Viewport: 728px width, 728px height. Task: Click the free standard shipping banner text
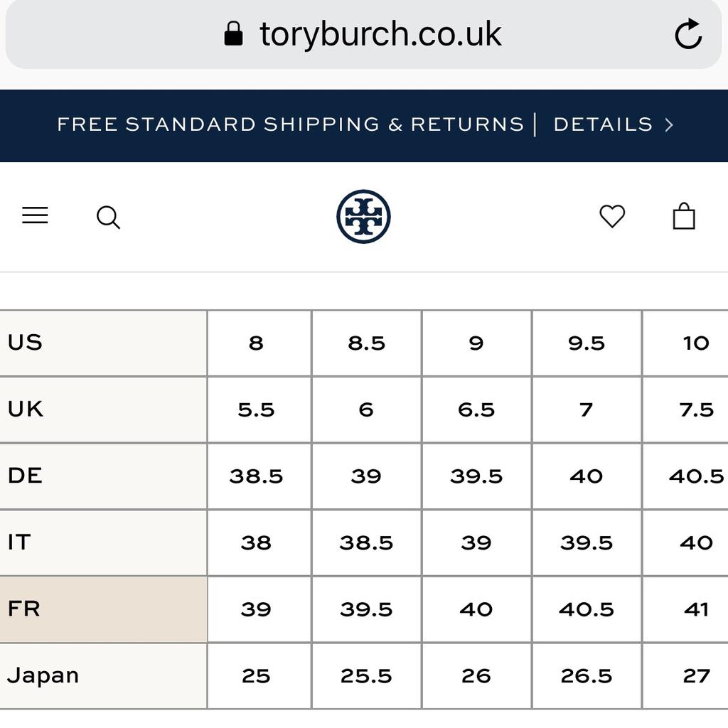tap(290, 125)
